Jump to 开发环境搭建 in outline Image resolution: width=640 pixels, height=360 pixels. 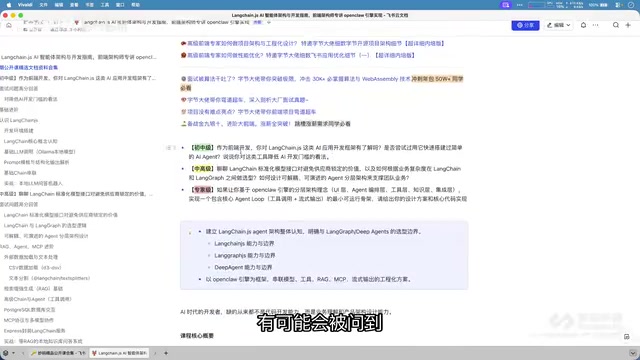[x=19, y=131]
